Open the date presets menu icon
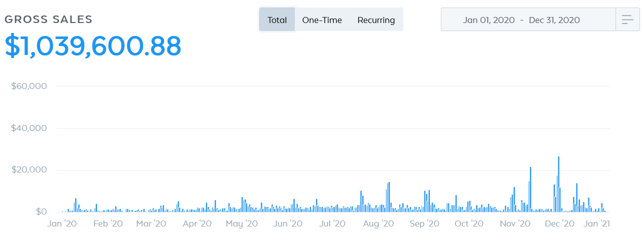 coord(627,20)
